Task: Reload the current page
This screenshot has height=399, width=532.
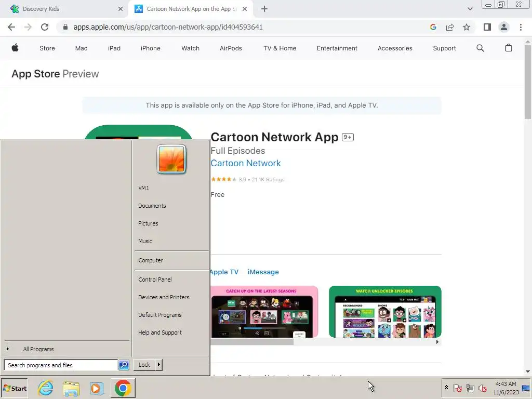Action: coord(45,27)
